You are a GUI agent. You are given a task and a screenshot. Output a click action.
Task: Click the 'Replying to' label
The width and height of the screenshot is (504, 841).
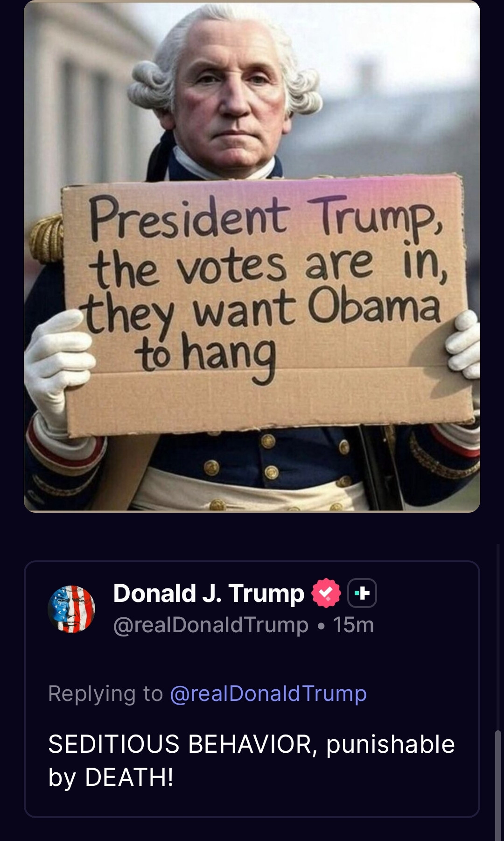pyautogui.click(x=105, y=693)
